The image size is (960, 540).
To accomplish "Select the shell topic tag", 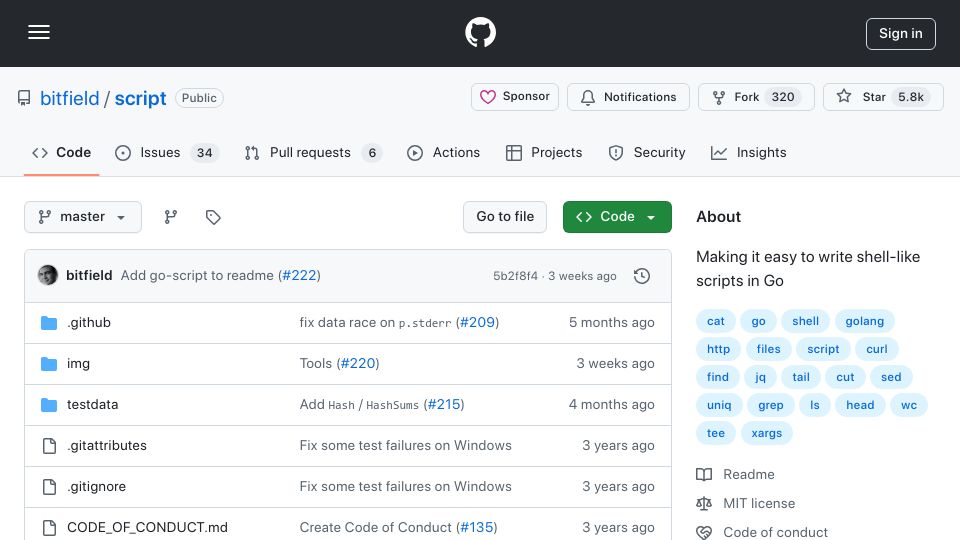I will 805,321.
